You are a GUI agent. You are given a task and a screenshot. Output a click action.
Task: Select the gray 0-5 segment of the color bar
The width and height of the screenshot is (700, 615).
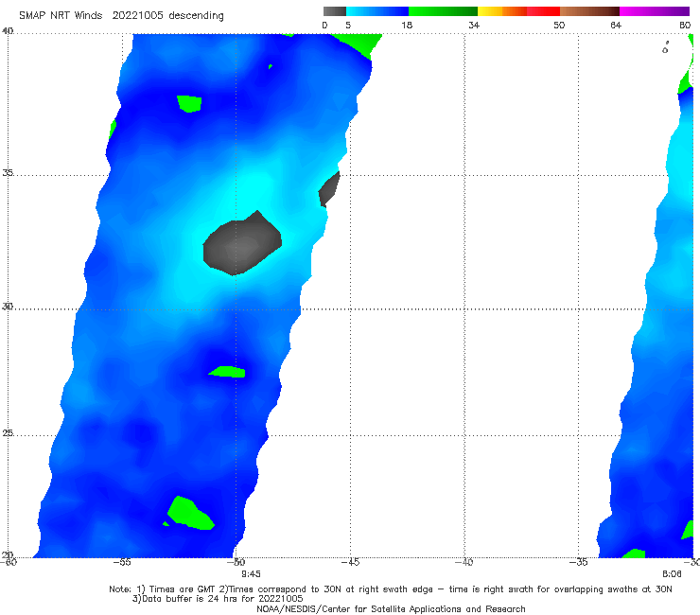coord(335,11)
